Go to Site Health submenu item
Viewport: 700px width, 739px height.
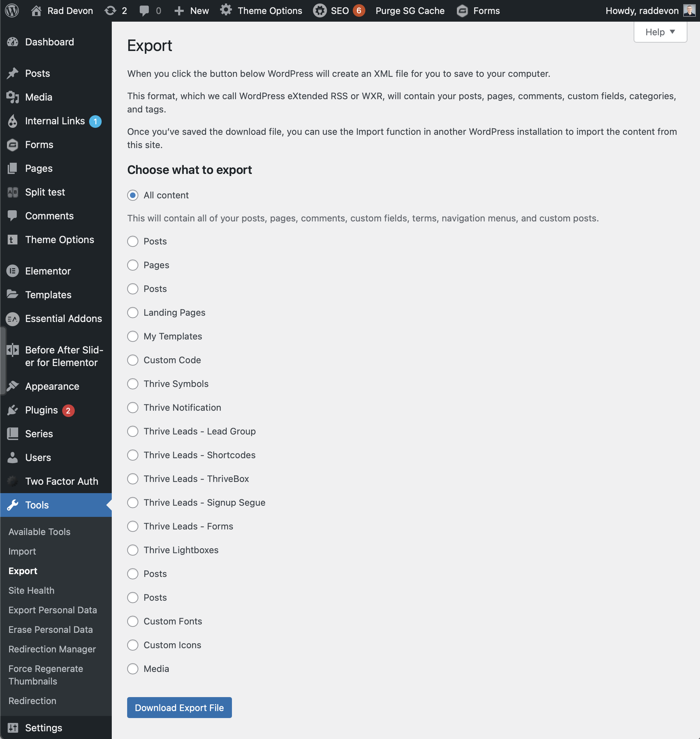tap(31, 590)
